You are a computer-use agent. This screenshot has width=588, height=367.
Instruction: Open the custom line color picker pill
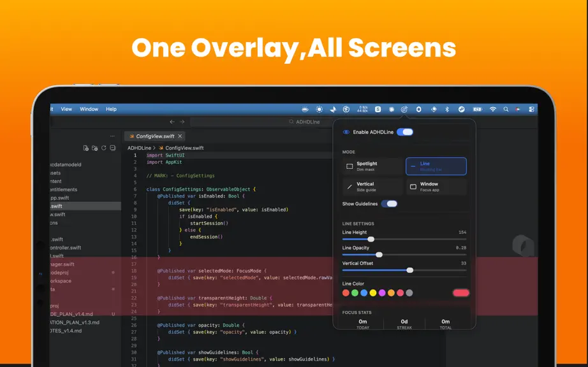click(x=461, y=293)
